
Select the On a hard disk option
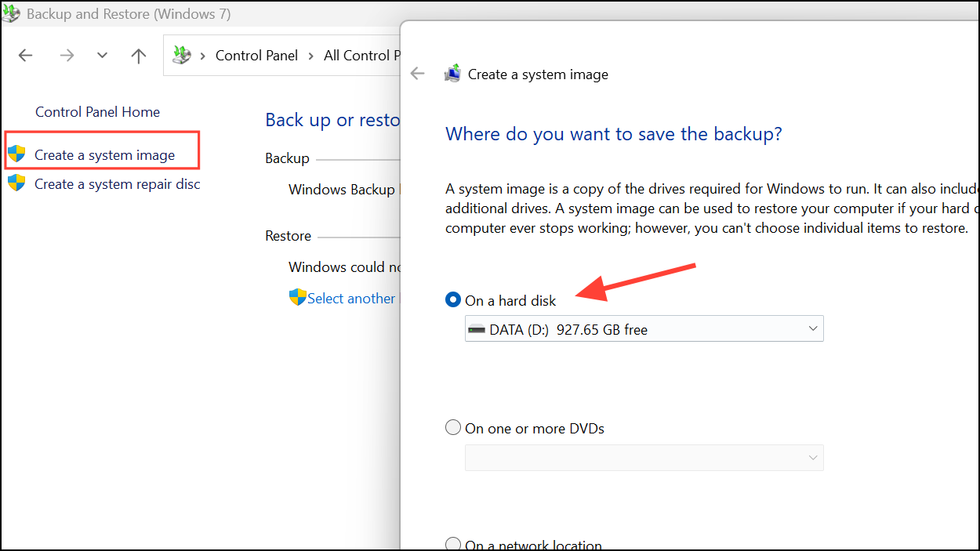453,299
